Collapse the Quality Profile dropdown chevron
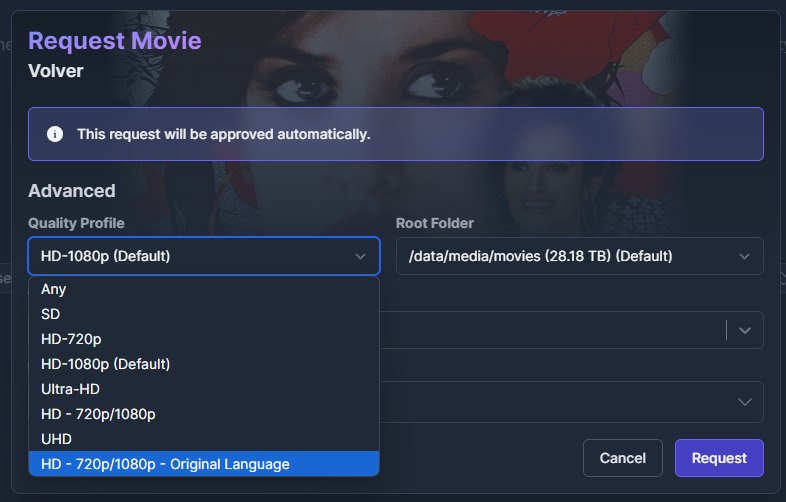786x502 pixels. coord(360,256)
